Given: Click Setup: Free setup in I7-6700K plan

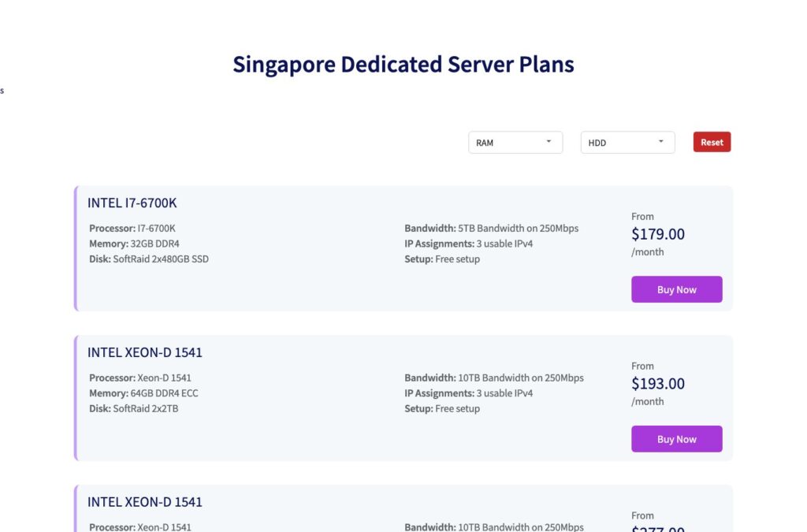Looking at the screenshot, I should click(442, 259).
